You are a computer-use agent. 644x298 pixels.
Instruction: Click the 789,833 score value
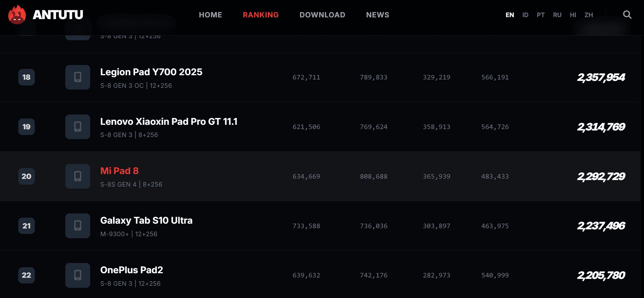coord(374,77)
